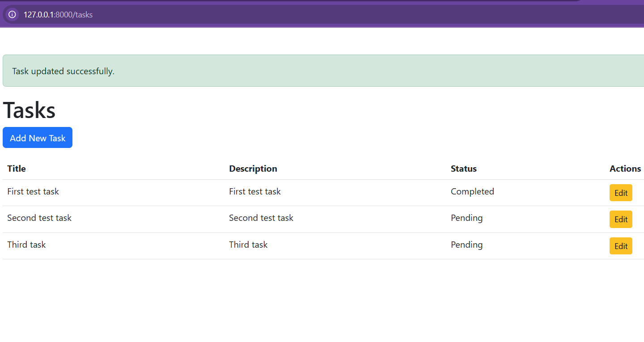Click the Description column header
Viewport: 644px width, 342px height.
253,169
